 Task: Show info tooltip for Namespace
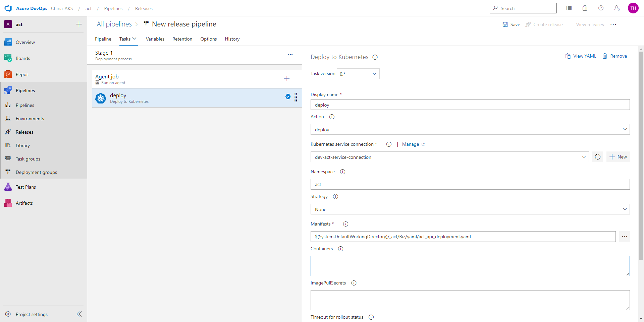click(342, 172)
